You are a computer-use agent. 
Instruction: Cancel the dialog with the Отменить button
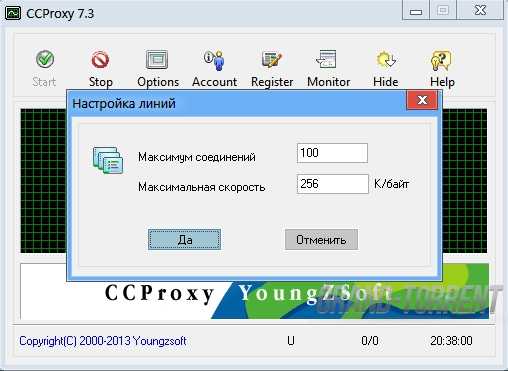(321, 239)
